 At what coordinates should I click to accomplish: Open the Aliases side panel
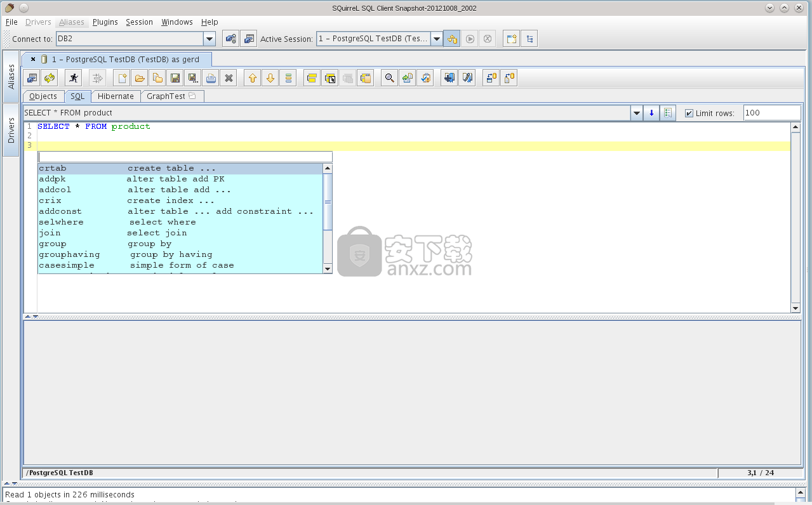[11, 77]
